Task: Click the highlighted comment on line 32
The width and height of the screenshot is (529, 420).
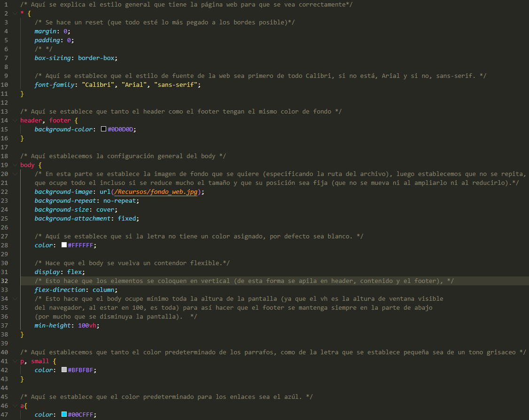Action: tap(244, 281)
